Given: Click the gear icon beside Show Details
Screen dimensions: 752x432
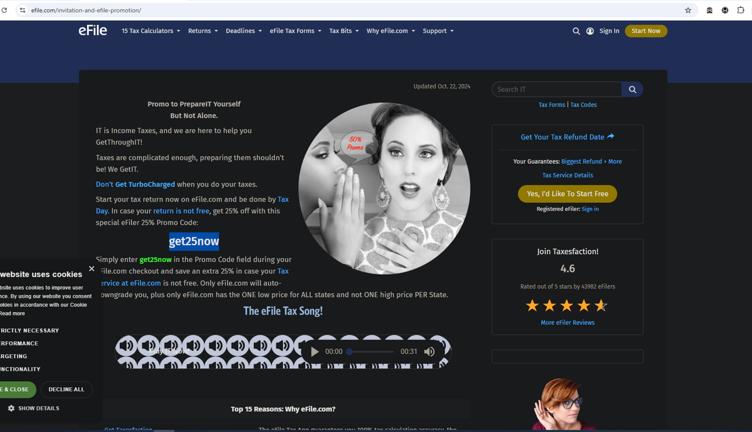Looking at the screenshot, I should pos(11,408).
